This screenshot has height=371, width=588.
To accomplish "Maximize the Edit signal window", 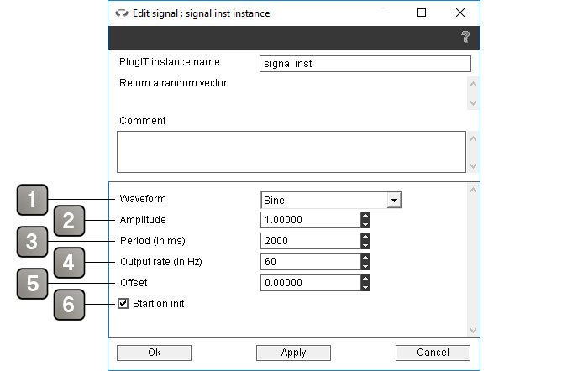I will pyautogui.click(x=422, y=13).
